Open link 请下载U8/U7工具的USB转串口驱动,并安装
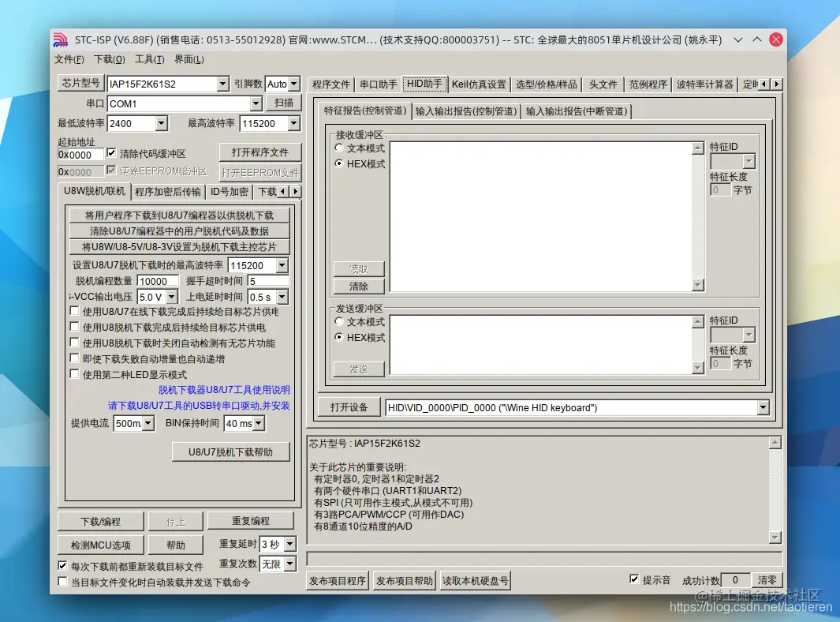The image size is (840, 622). click(199, 406)
